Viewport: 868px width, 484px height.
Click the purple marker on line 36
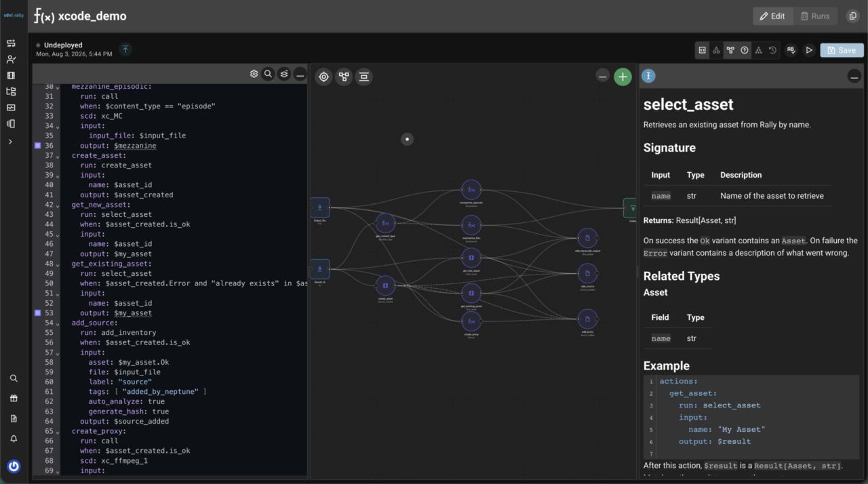(x=38, y=146)
